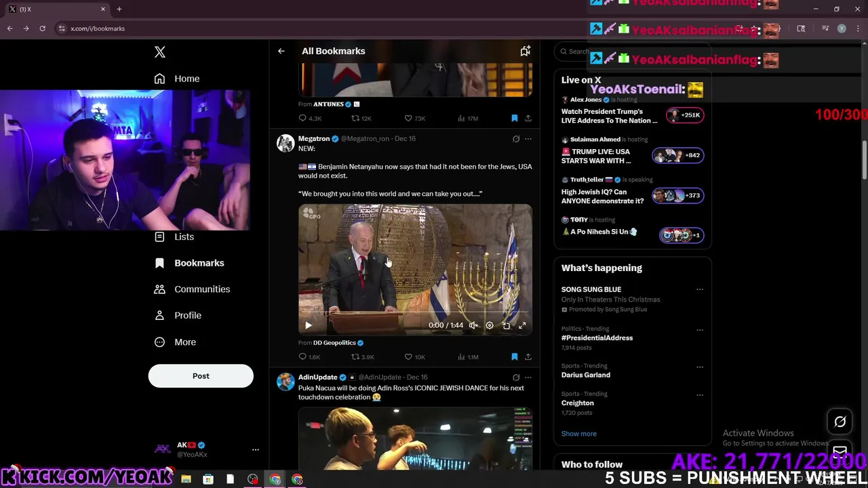Image resolution: width=868 pixels, height=488 pixels.
Task: Open options for SONG SUNG BLUE promo
Action: (700, 289)
